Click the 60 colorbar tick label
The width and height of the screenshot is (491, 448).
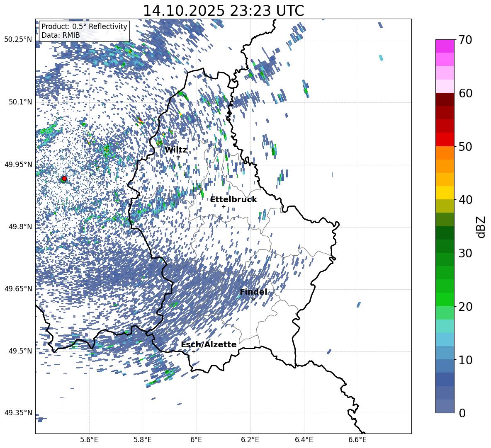click(x=465, y=93)
